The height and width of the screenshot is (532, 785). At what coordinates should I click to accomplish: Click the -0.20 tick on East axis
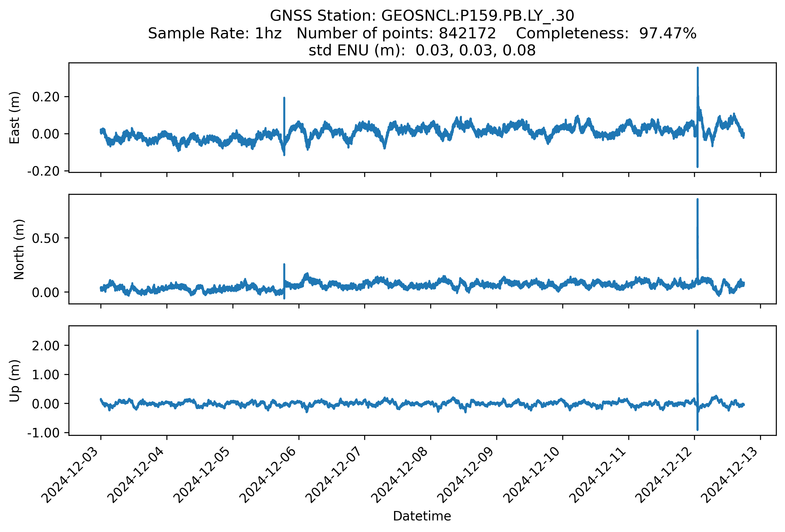point(44,172)
